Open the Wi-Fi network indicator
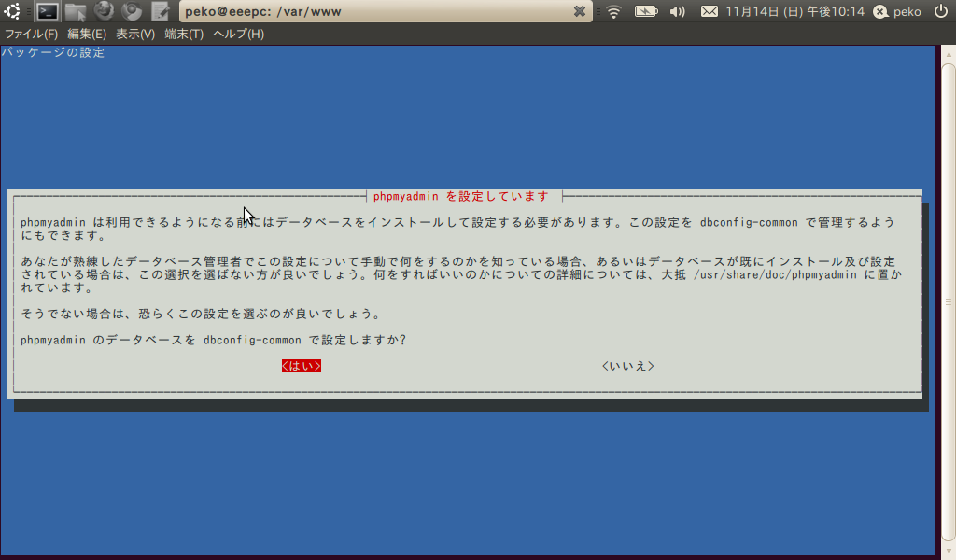Viewport: 956px width, 560px height. (613, 11)
